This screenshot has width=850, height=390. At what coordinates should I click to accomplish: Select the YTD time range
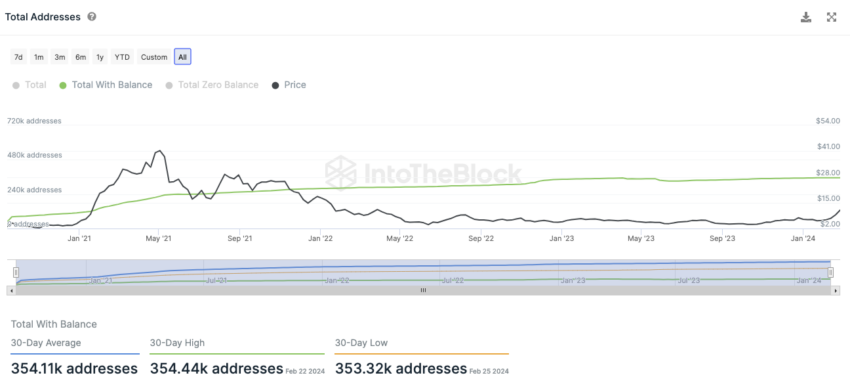coord(122,56)
